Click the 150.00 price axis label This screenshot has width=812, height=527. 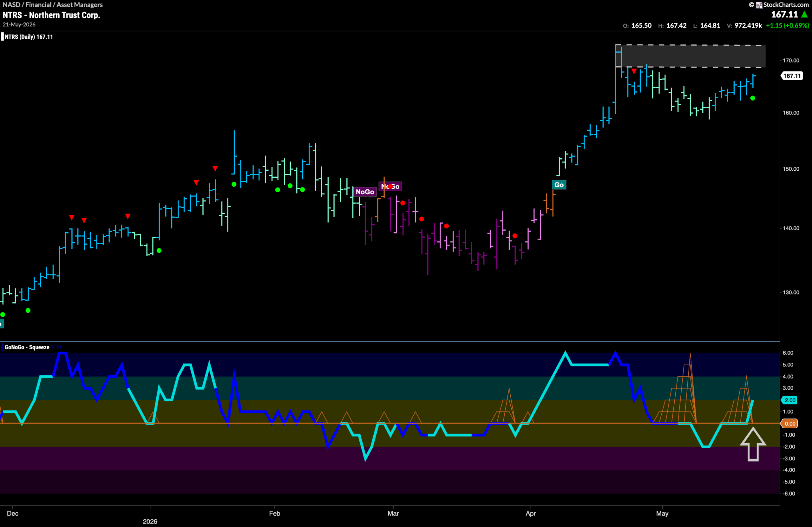[791, 169]
